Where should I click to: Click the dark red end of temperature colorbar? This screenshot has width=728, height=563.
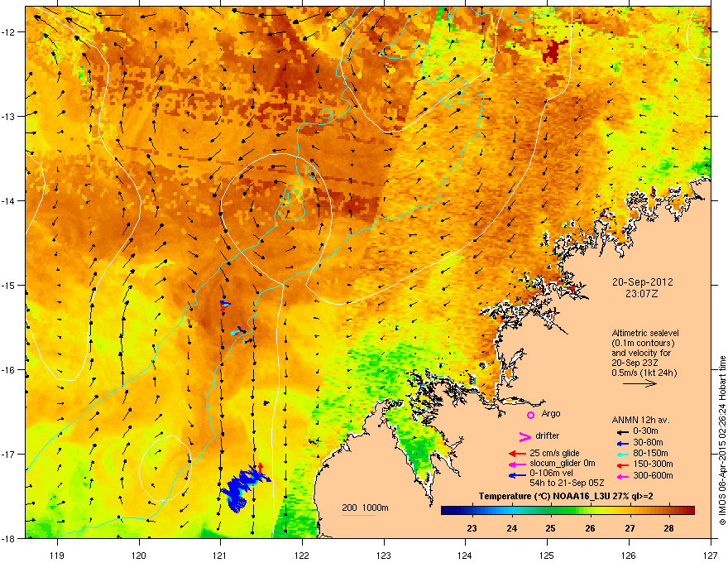click(688, 511)
